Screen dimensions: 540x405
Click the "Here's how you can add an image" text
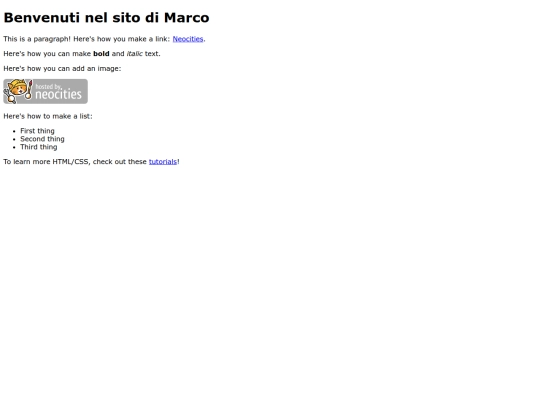tap(62, 69)
